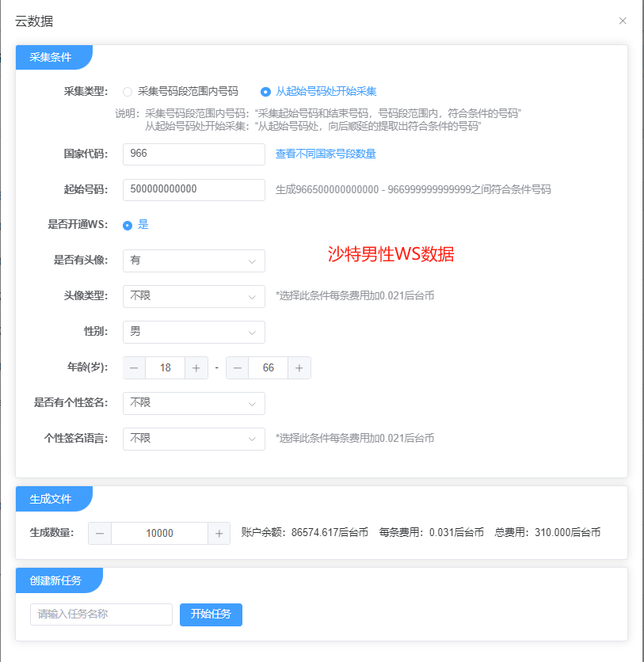The width and height of the screenshot is (644, 662).
Task: Click the 总费用 310.000后台币 text
Action: [x=547, y=532]
